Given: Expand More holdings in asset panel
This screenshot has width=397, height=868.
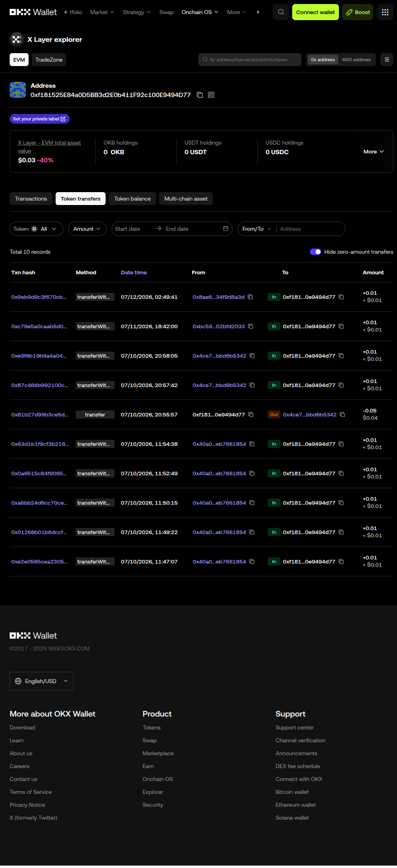Looking at the screenshot, I should click(x=374, y=152).
